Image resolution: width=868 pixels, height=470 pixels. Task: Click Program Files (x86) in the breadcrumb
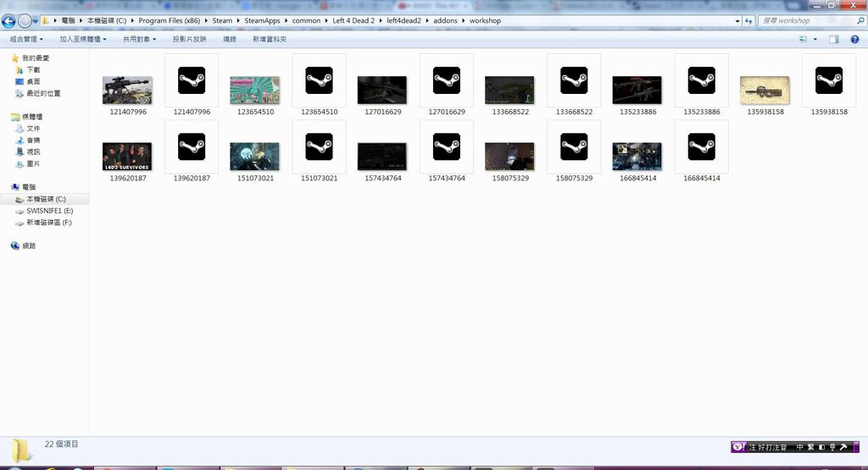(169, 20)
